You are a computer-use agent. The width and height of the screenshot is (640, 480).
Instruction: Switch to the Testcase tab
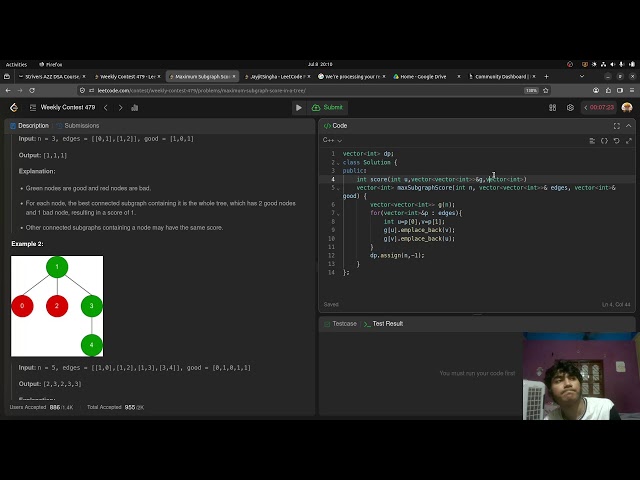(340, 324)
